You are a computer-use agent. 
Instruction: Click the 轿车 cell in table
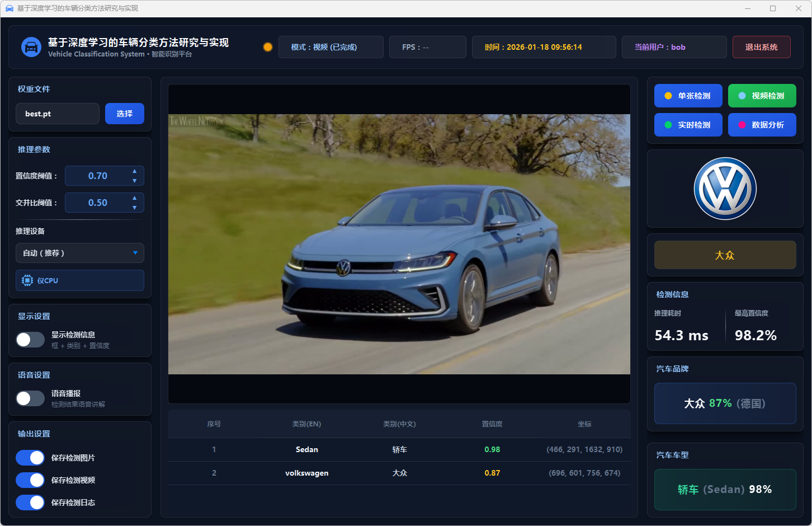pyautogui.click(x=399, y=449)
